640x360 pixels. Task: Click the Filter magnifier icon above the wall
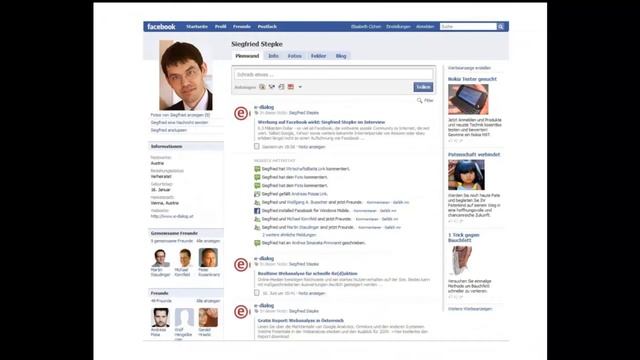tap(419, 100)
